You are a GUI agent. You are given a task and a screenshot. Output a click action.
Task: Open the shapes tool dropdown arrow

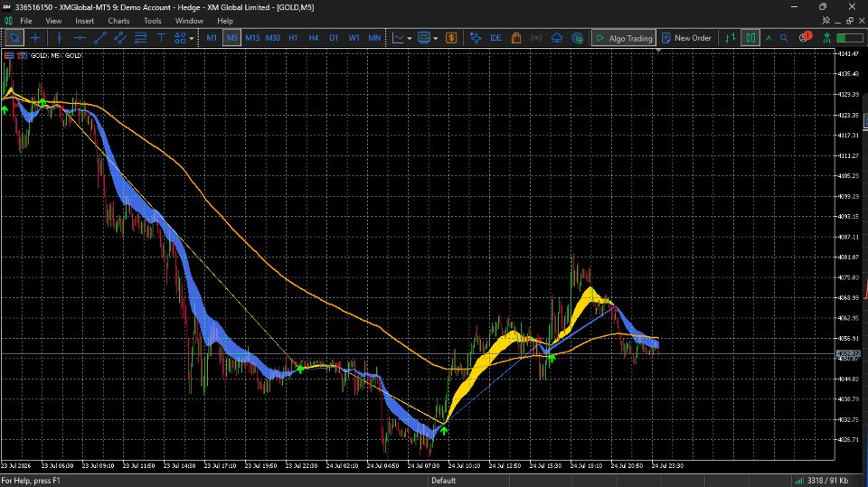point(192,39)
